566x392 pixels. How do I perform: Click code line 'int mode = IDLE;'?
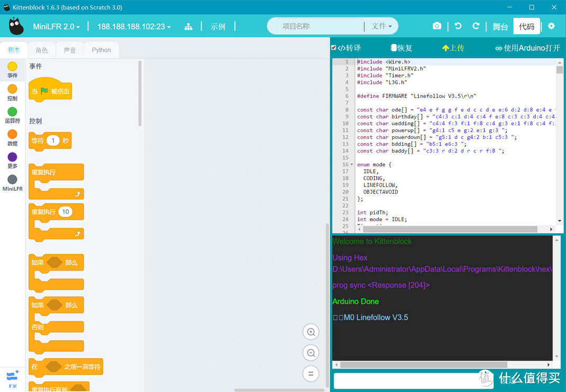click(x=382, y=220)
